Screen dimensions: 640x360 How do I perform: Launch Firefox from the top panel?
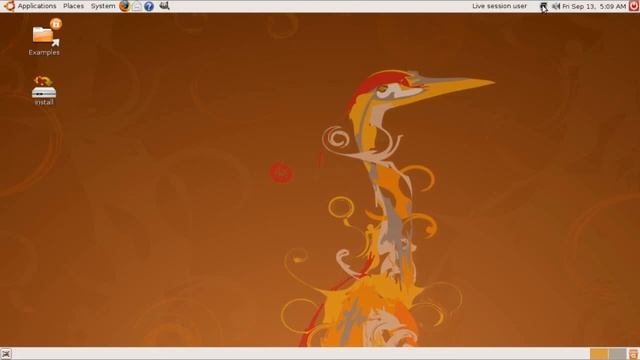click(x=124, y=6)
